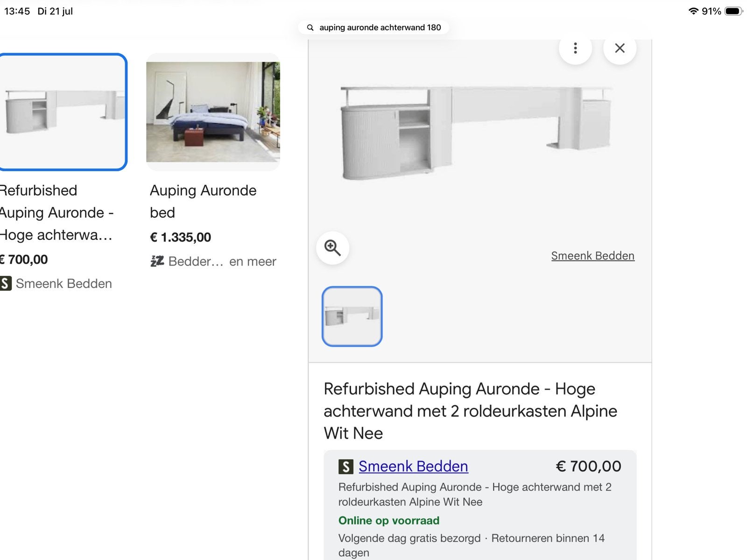
Task: Tap the search magnifier icon in address bar
Action: tap(310, 28)
